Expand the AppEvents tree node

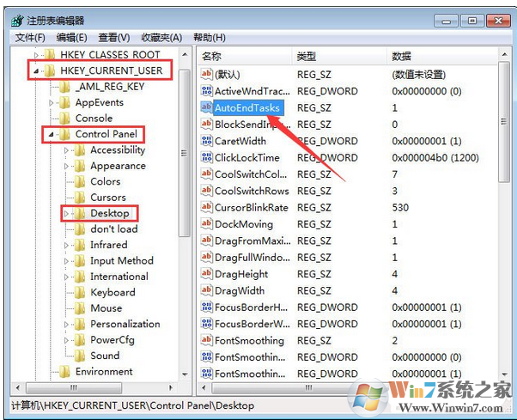tap(52, 103)
